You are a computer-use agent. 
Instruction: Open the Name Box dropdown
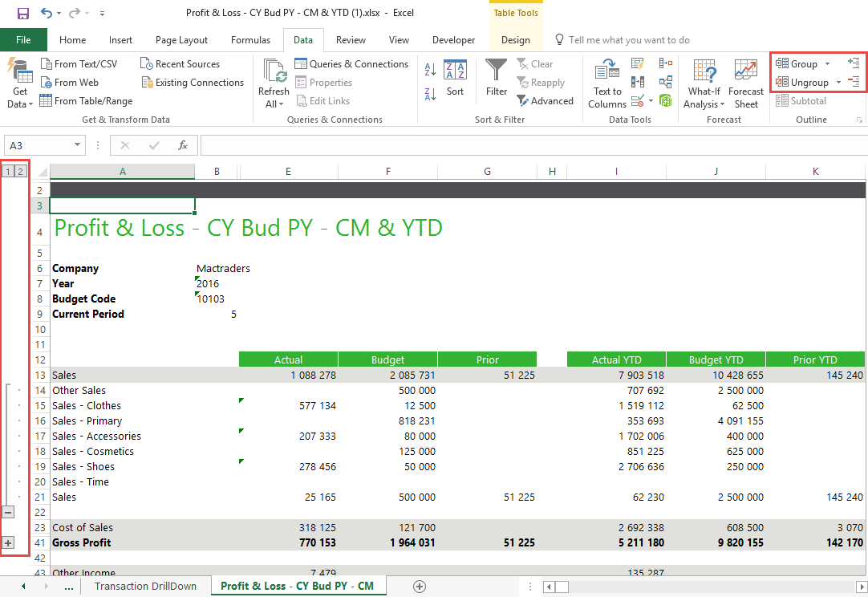tap(78, 145)
